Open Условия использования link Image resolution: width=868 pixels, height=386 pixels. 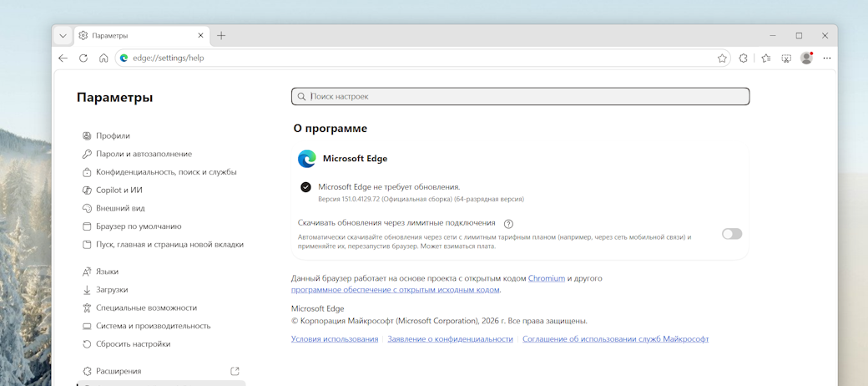click(335, 339)
